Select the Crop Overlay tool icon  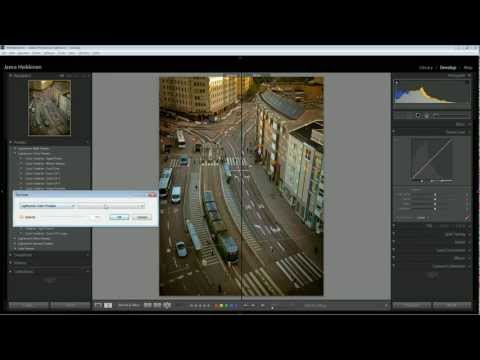418,116
